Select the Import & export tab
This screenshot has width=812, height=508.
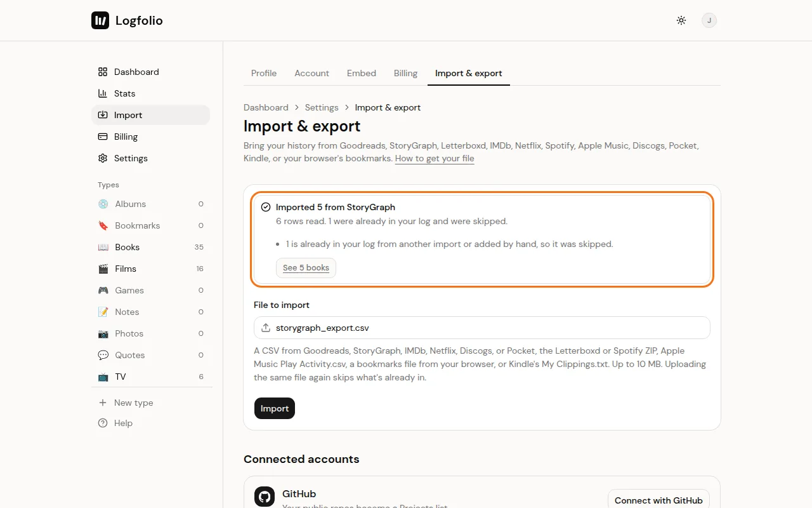[x=469, y=73]
